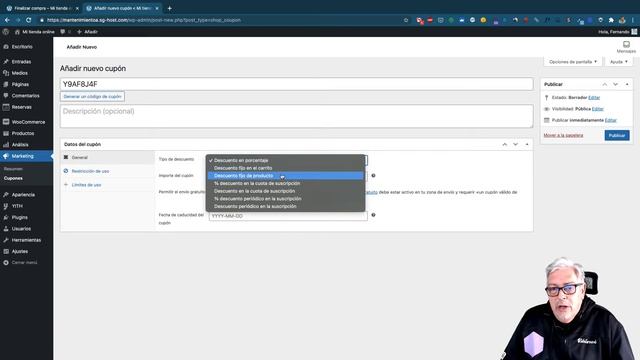
Task: Open Reservas bookings menu
Action: 21,107
